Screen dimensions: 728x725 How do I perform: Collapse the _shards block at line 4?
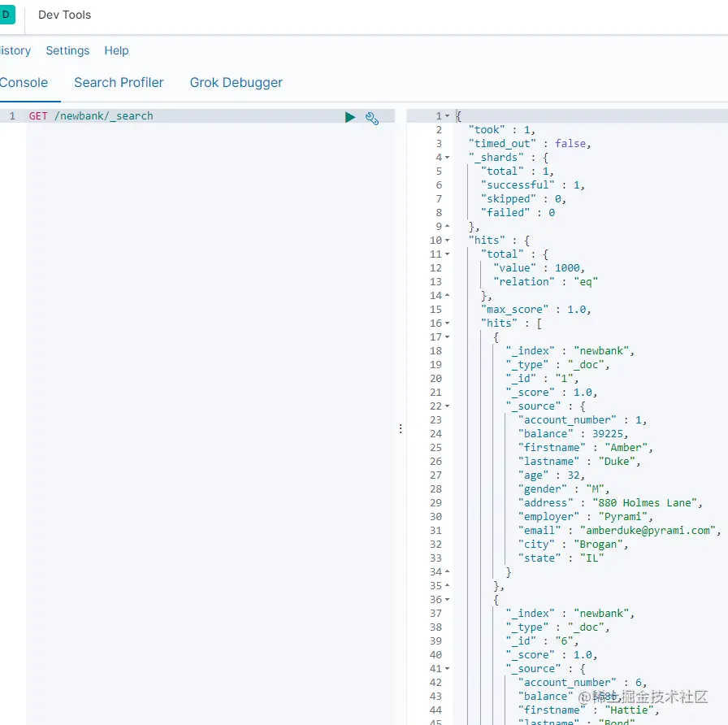pyautogui.click(x=447, y=158)
